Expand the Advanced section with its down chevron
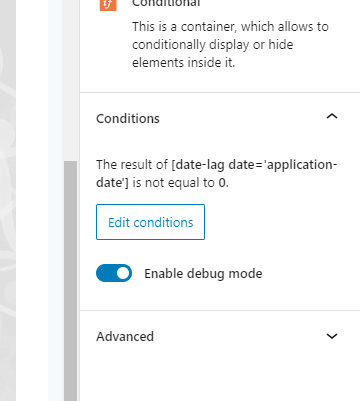The height and width of the screenshot is (401, 360). click(x=332, y=336)
